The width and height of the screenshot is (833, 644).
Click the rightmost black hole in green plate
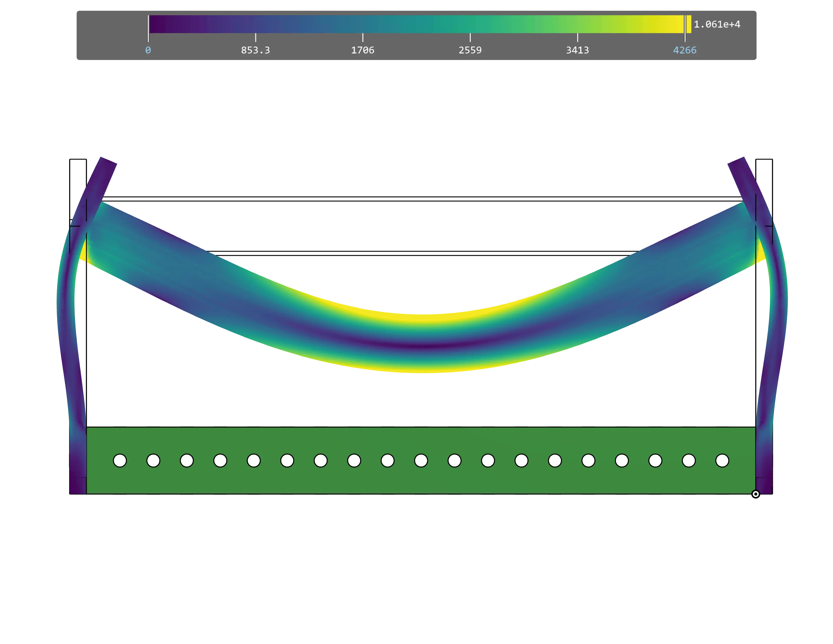(x=722, y=460)
